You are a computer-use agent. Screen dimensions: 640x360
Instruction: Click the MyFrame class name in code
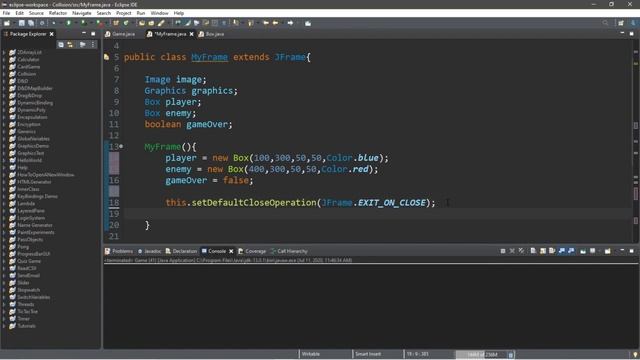click(x=209, y=57)
